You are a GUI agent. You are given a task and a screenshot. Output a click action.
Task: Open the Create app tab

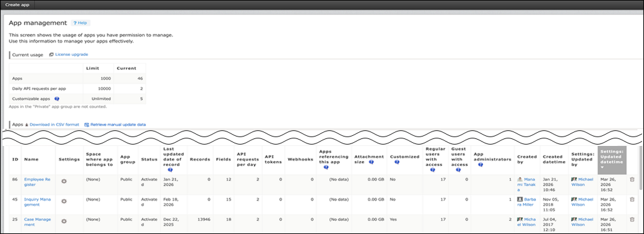17,5
